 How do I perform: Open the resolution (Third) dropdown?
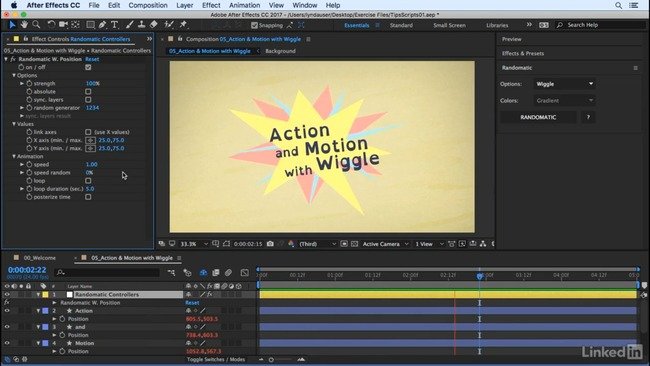318,244
